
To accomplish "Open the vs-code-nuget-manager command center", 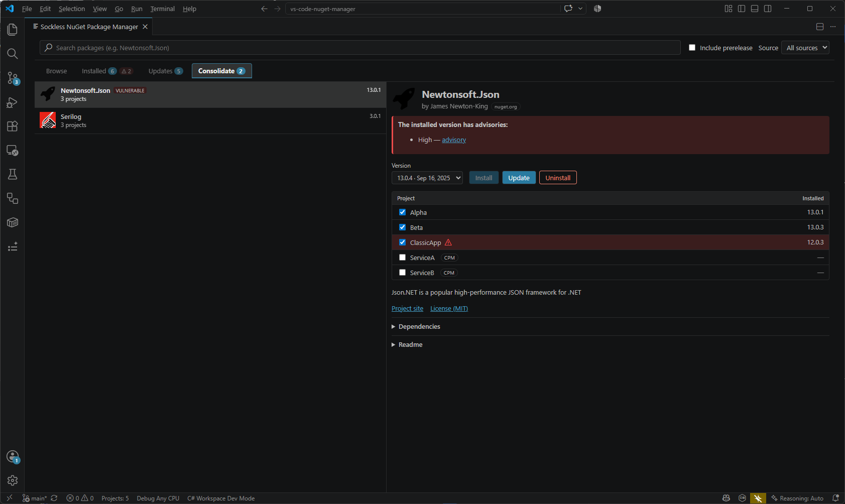I will coord(422,9).
